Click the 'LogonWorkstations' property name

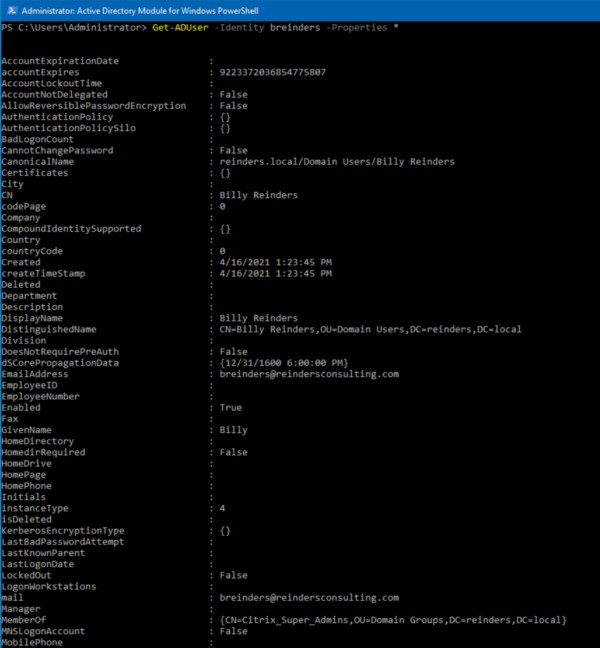tap(49, 586)
